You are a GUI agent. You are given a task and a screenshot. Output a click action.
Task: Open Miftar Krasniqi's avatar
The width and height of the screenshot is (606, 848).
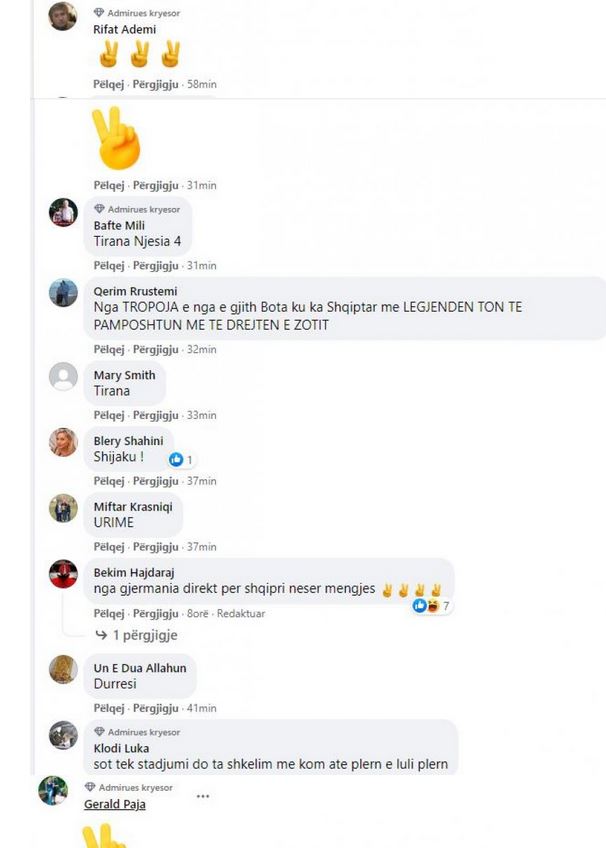(63, 508)
